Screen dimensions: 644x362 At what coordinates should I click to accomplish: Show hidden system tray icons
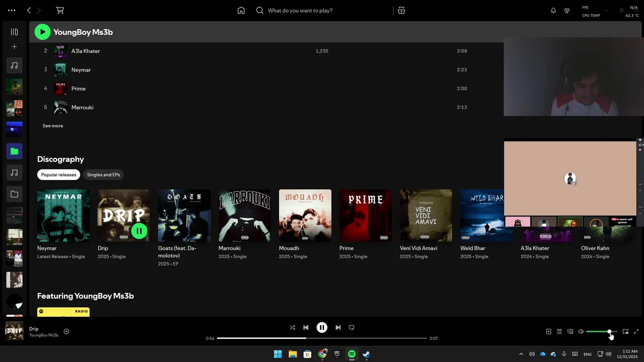click(x=521, y=354)
